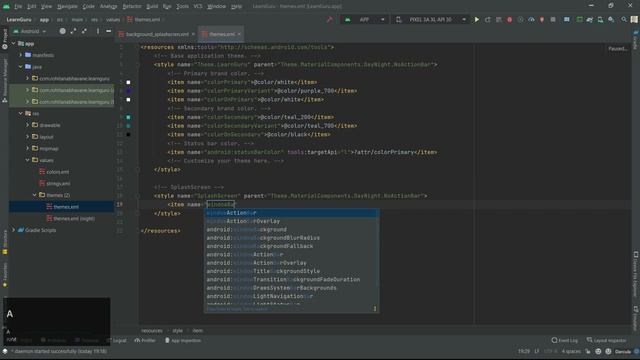Click the green Run app button
The width and height of the screenshot is (640, 360).
coord(476,20)
